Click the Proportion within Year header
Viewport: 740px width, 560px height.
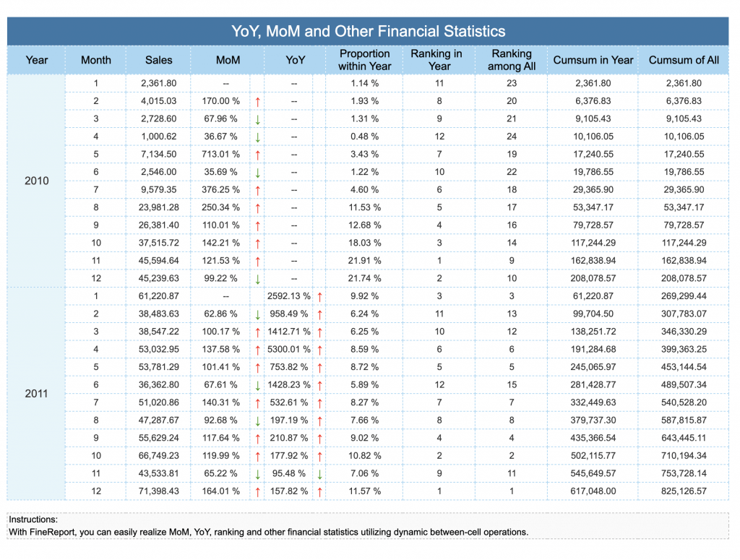click(x=364, y=60)
